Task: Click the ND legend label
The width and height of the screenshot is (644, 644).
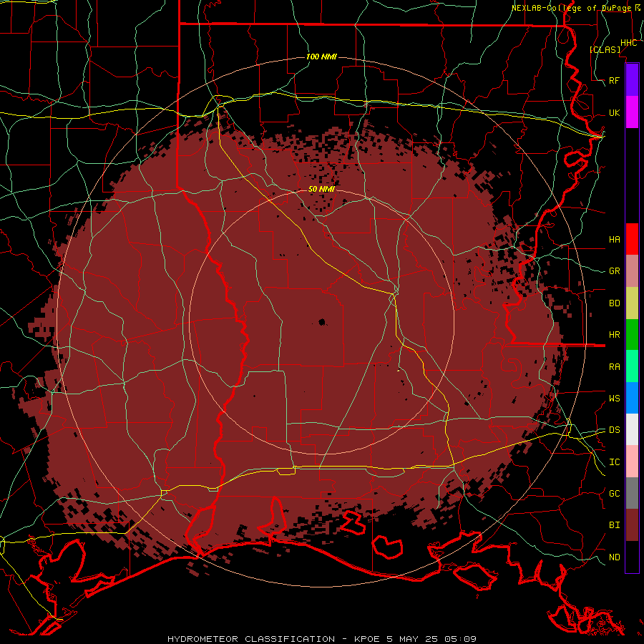Action: tap(615, 557)
